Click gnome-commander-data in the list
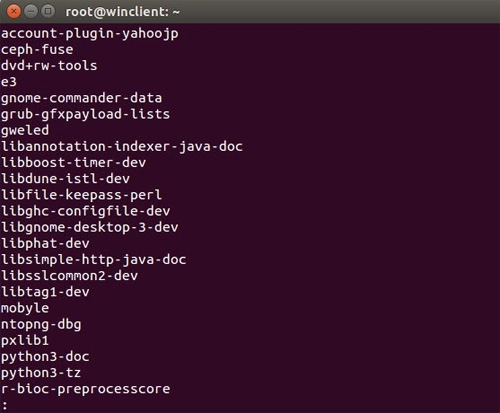Screen dimensions: 500x413 [81, 98]
